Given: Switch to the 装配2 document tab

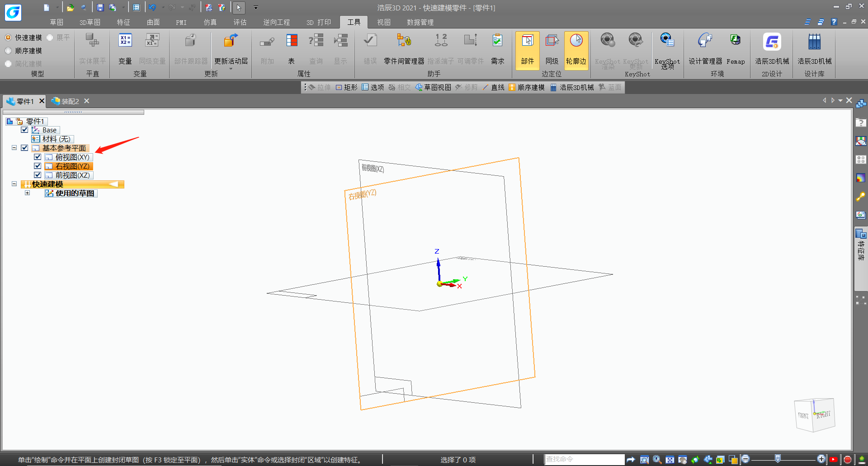Looking at the screenshot, I should 66,101.
